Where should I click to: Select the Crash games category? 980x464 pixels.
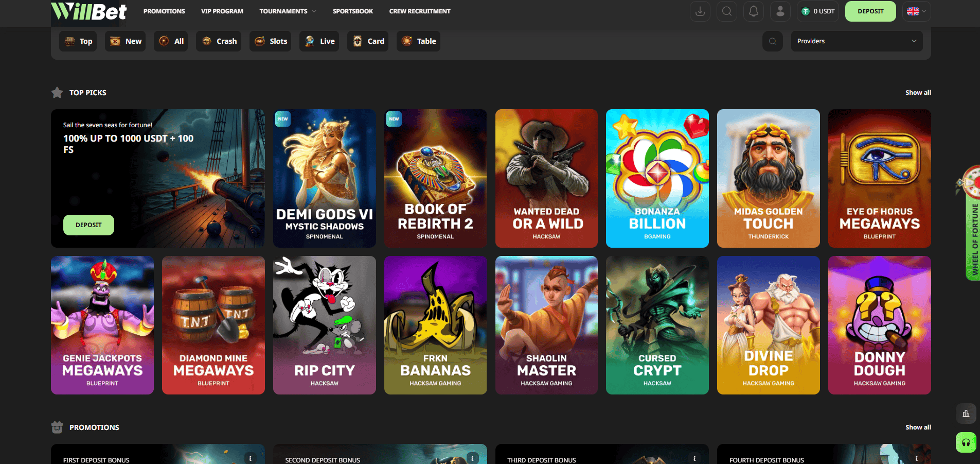(219, 41)
